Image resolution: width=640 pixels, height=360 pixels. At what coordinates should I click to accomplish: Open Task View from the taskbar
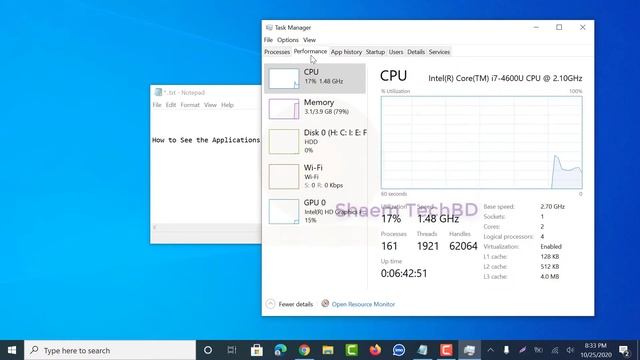[x=232, y=350]
